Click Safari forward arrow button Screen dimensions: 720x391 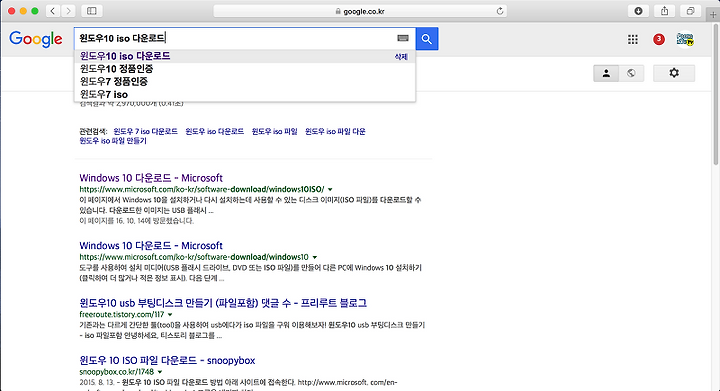click(68, 11)
